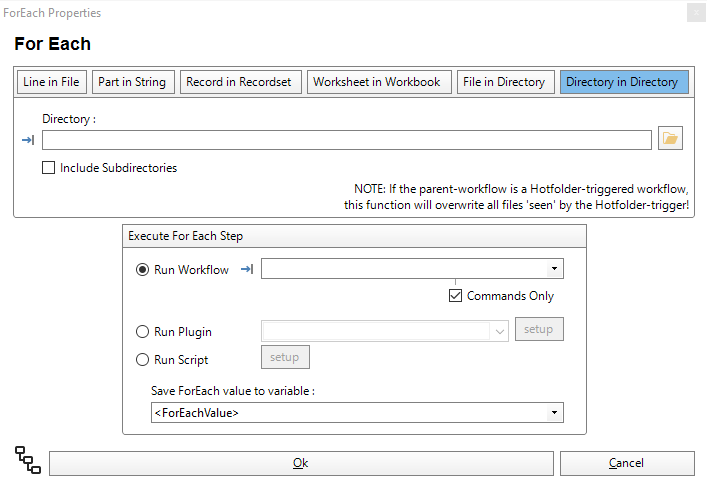The image size is (707, 488).
Task: Expand the Run Workflow dropdown list
Action: pos(553,269)
